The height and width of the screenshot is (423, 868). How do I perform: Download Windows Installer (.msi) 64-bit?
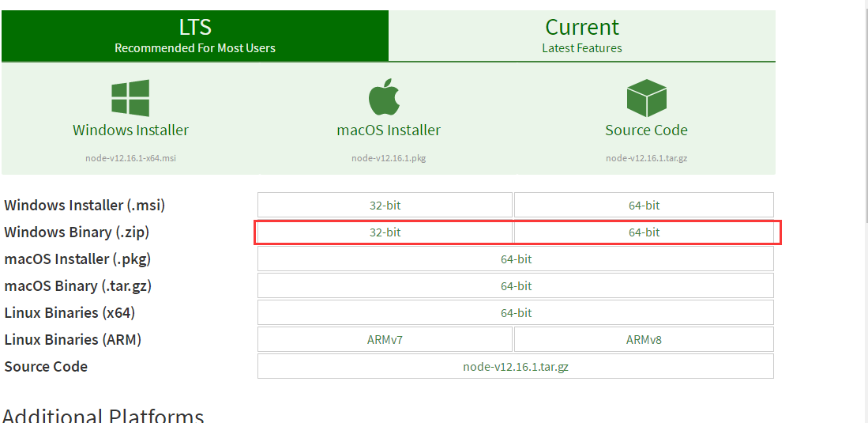[x=644, y=206]
